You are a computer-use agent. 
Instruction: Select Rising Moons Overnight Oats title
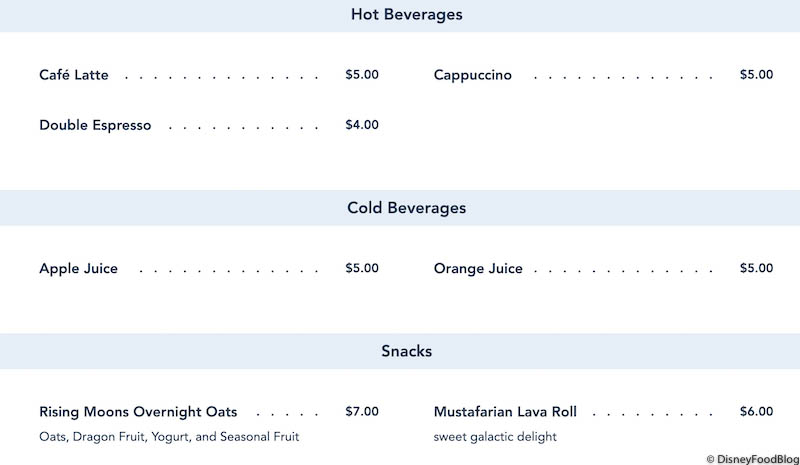click(138, 412)
